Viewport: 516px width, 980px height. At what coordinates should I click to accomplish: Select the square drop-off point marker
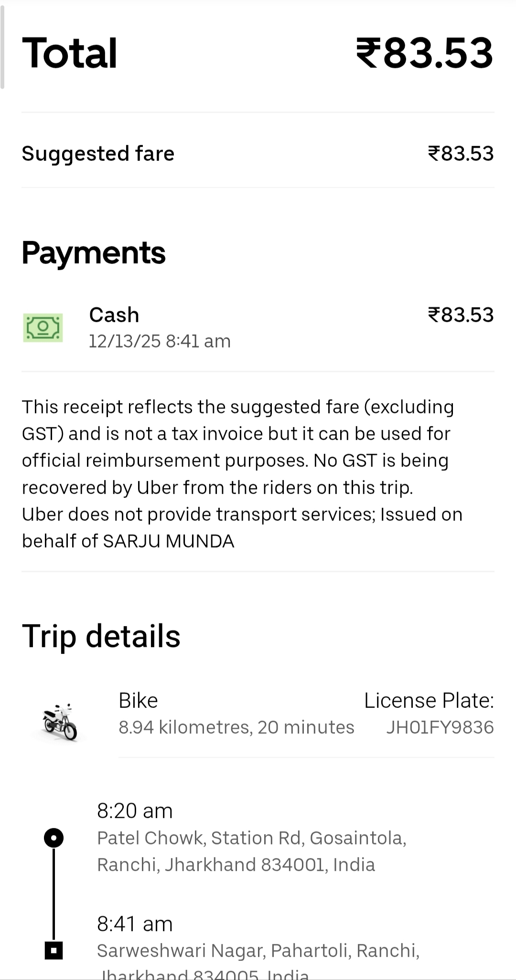[54, 950]
